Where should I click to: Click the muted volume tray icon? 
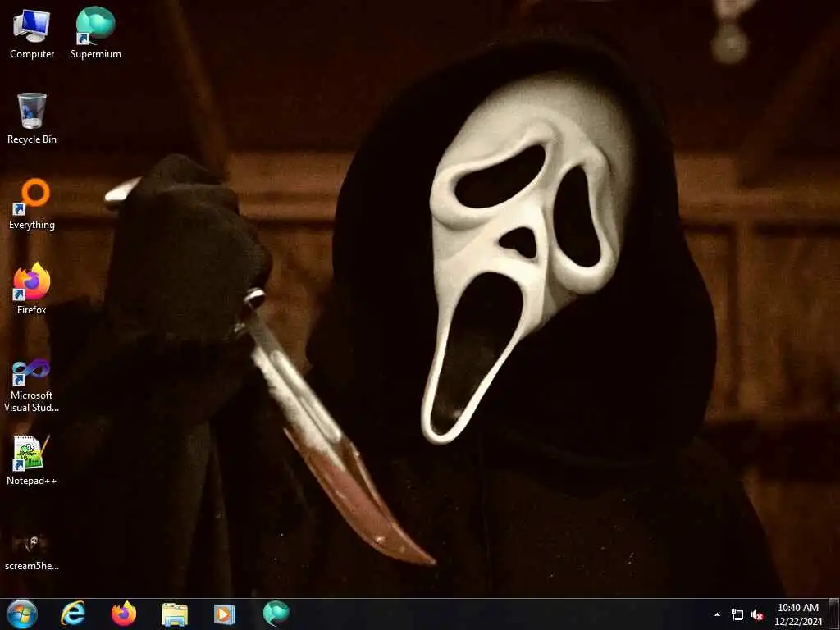(757, 614)
